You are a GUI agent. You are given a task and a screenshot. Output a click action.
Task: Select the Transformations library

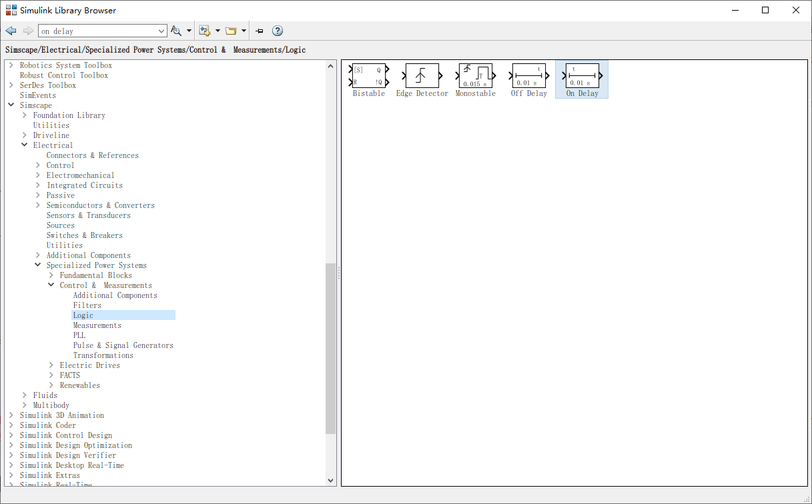[103, 355]
